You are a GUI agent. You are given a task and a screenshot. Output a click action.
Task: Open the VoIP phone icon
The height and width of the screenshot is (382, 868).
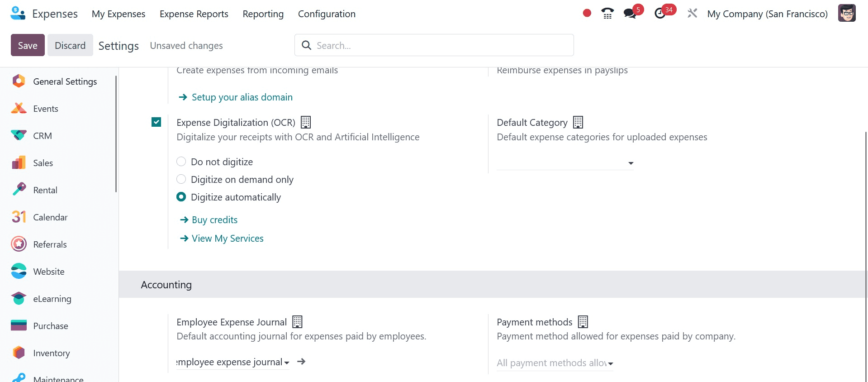607,14
